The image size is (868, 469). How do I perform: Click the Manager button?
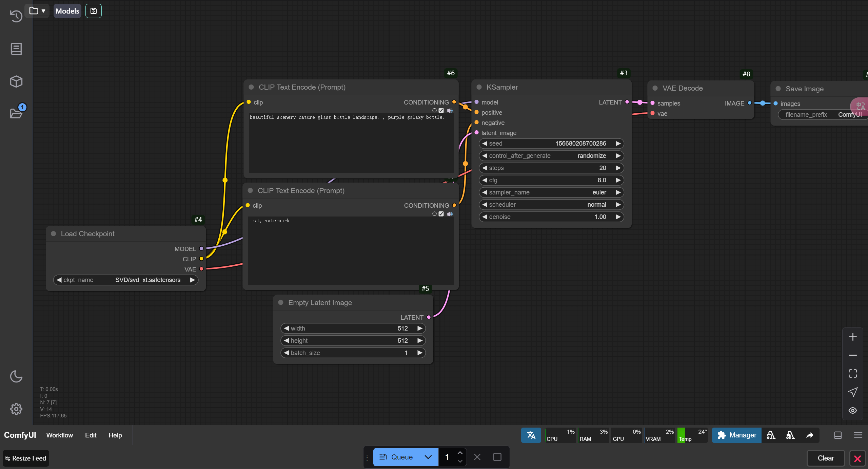[x=736, y=435]
